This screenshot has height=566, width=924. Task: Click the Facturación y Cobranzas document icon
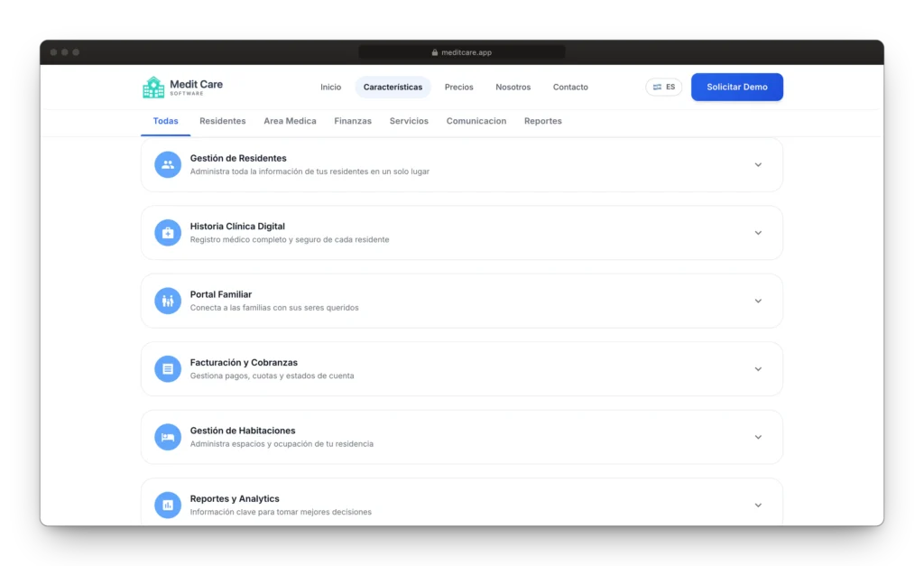[168, 369]
